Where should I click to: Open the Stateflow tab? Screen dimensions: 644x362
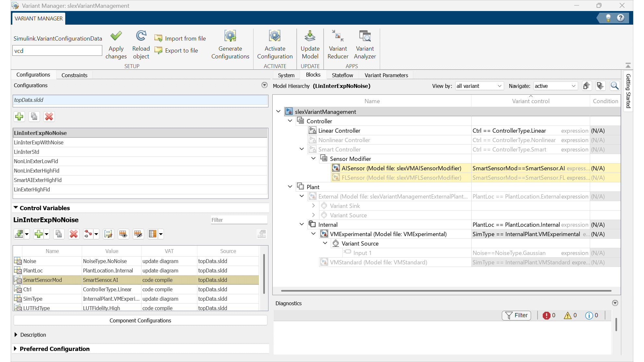[342, 75]
